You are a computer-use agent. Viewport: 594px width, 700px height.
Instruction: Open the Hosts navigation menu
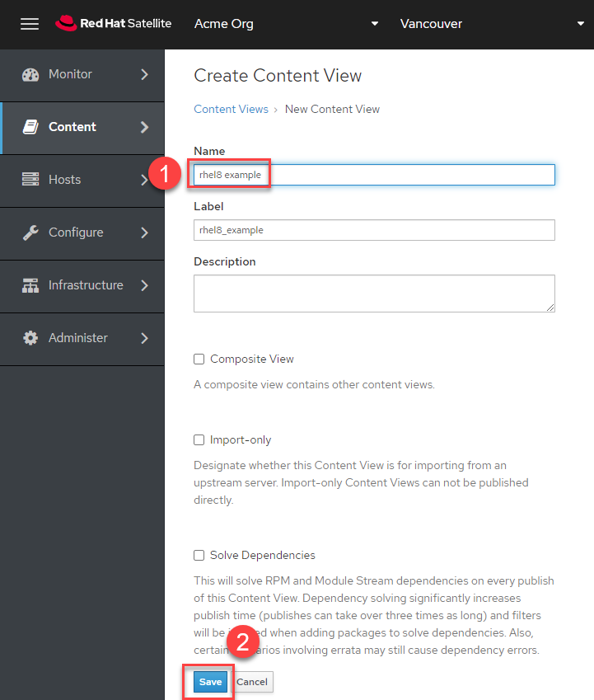click(65, 180)
